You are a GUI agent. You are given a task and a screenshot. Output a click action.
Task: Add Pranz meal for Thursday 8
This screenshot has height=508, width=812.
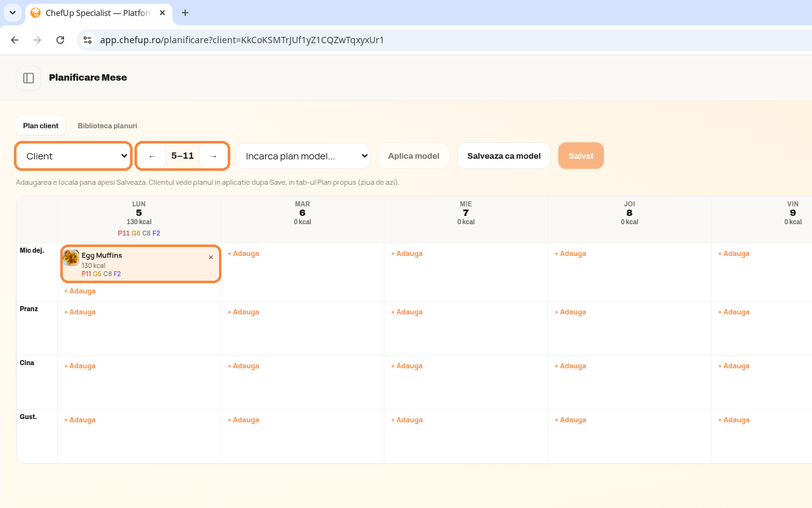coord(570,312)
